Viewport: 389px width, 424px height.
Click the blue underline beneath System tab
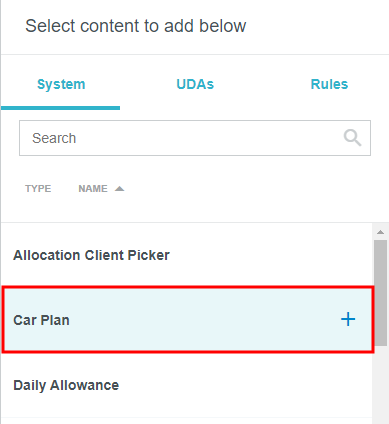pos(60,108)
